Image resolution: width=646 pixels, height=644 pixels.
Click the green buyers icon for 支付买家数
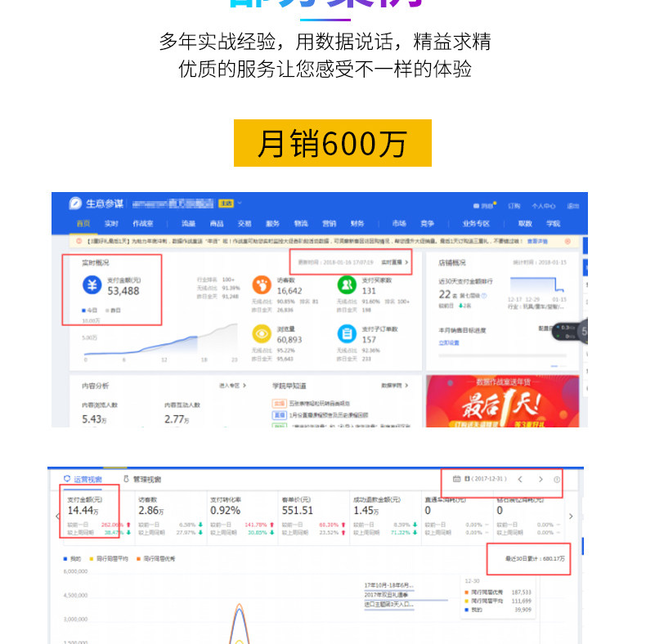point(347,284)
